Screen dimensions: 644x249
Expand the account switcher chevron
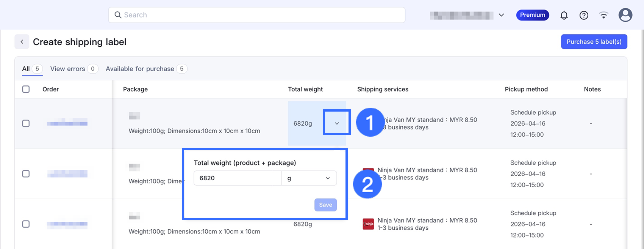coord(501,15)
